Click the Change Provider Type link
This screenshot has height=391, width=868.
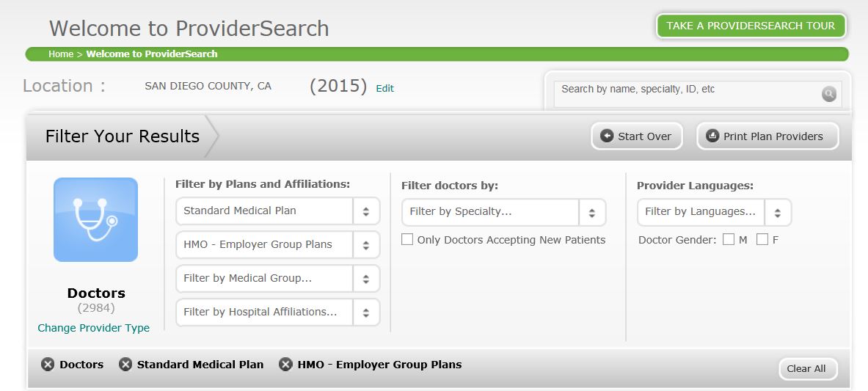click(94, 328)
